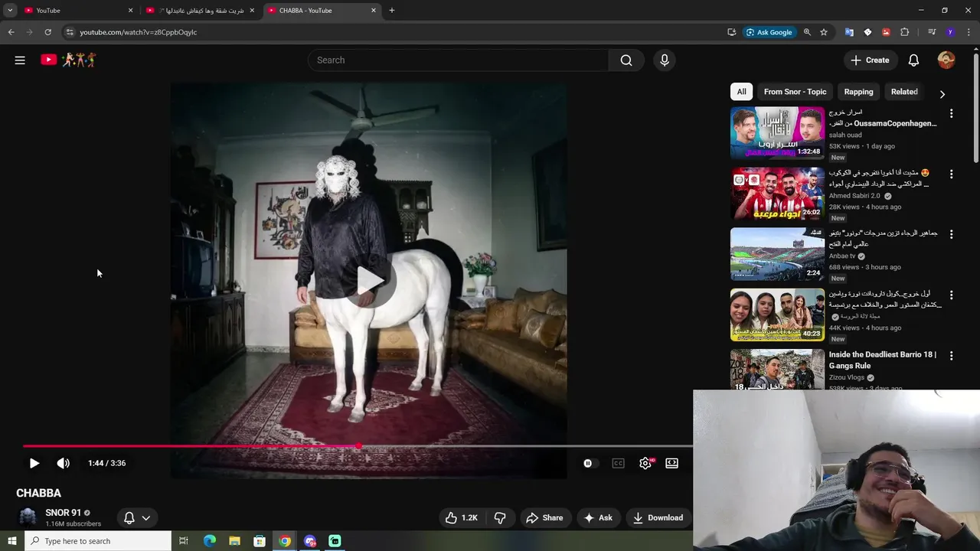Mute the video volume
980x551 pixels.
(64, 463)
